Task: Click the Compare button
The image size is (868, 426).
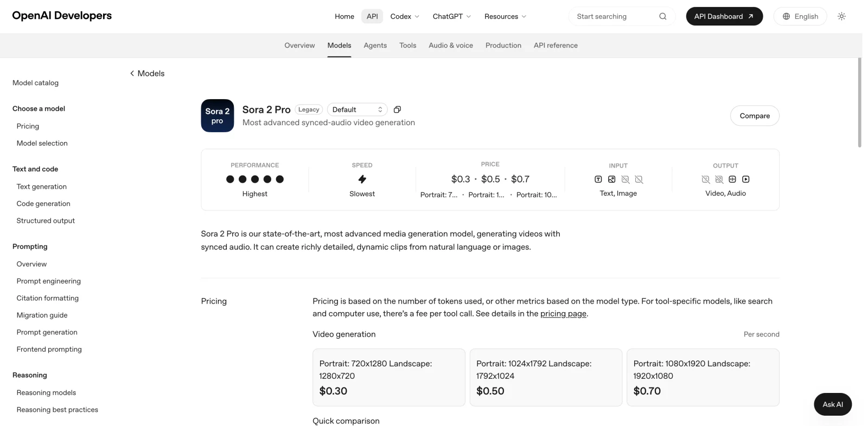Action: tap(755, 116)
